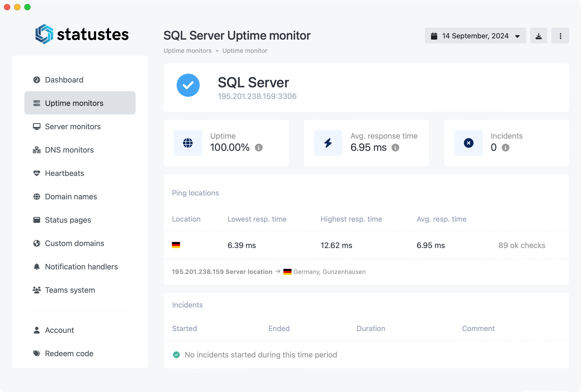Click the Dashboard sidebar icon
Viewport: 581px width, 392px height.
[37, 80]
